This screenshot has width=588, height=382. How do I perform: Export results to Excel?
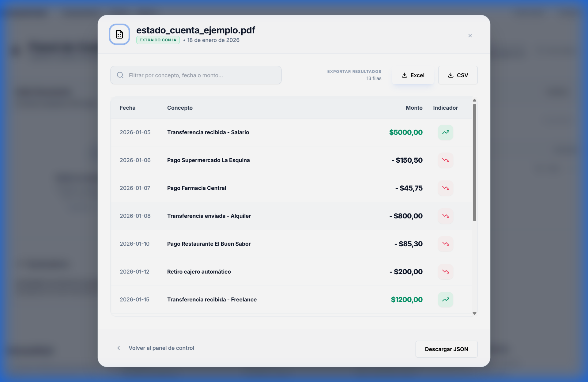click(413, 75)
